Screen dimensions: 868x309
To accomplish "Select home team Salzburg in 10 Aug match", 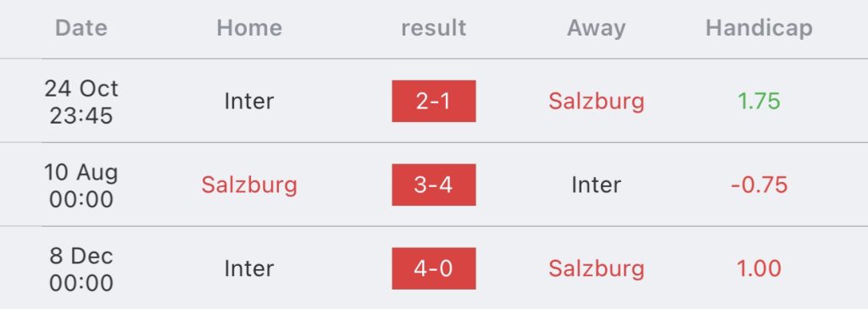I will click(249, 185).
